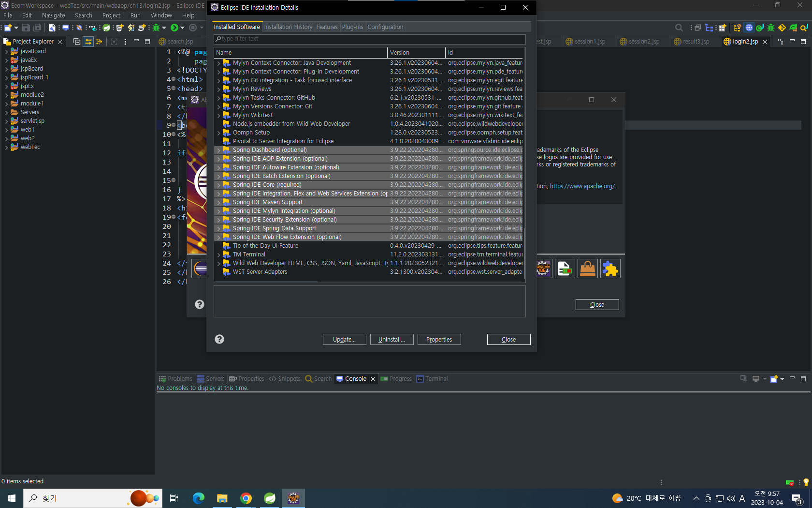Viewport: 812px width, 508px height.
Task: Show hidden editor tabs list
Action: point(780,42)
